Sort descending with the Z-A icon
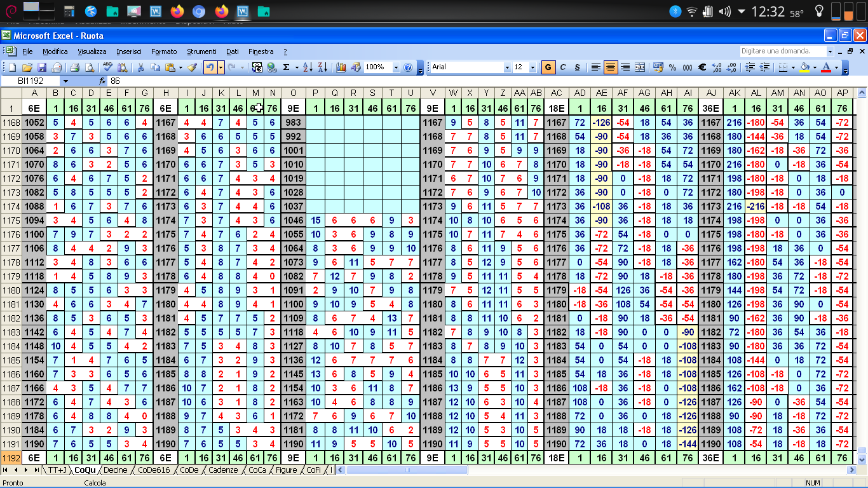Screen dimensions: 868x488 [322, 67]
